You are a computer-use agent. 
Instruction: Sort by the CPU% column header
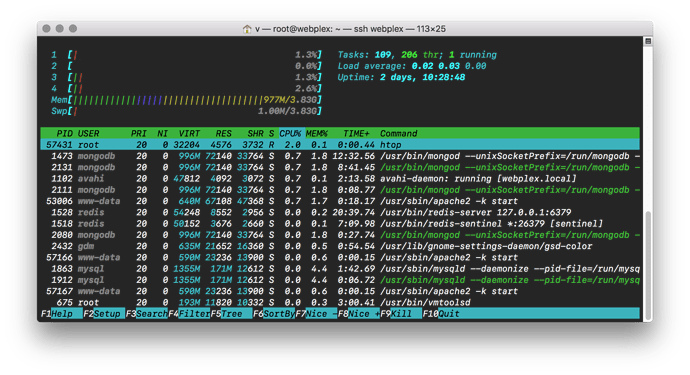click(x=290, y=133)
